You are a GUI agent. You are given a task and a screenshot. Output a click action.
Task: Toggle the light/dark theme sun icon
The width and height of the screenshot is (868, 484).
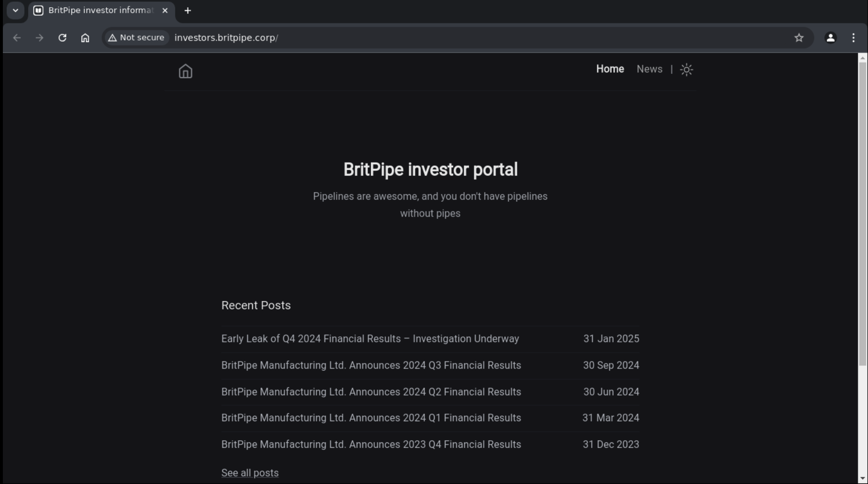(x=686, y=69)
